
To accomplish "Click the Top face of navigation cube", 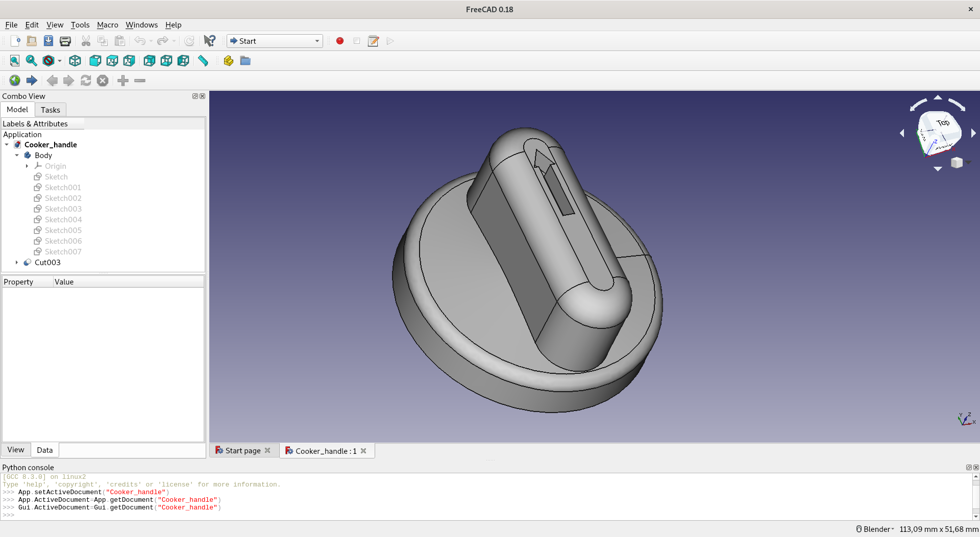I will (943, 123).
